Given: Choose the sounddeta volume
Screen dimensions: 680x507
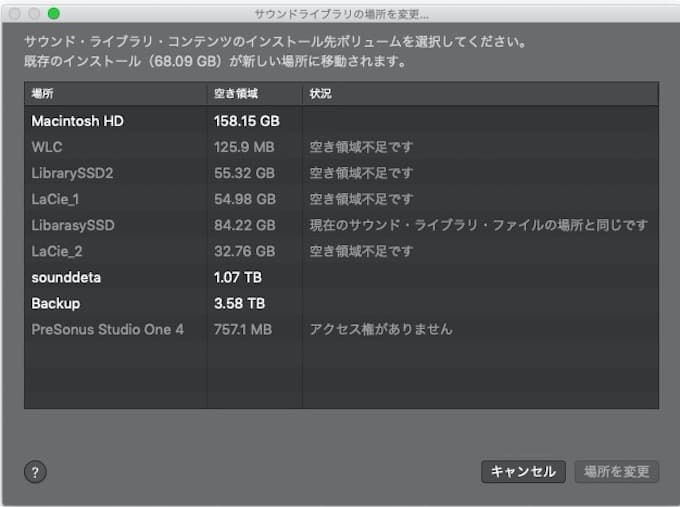Looking at the screenshot, I should pyautogui.click(x=341, y=277).
